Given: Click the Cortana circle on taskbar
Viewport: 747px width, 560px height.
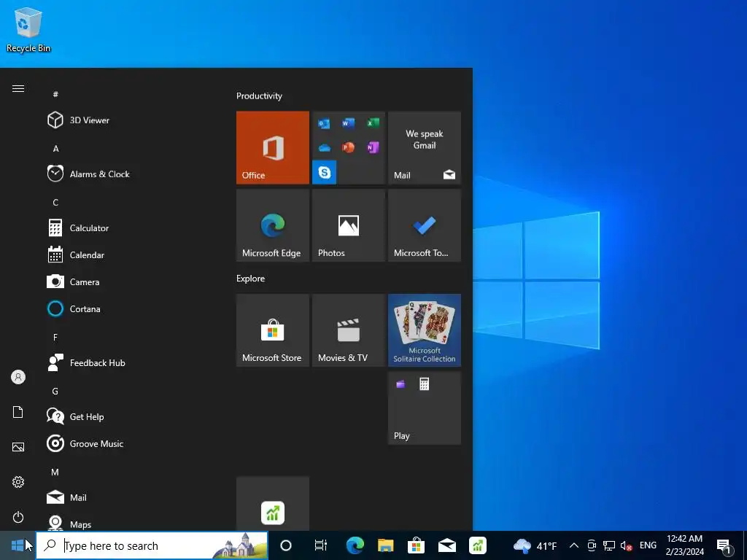Looking at the screenshot, I should pyautogui.click(x=286, y=545).
